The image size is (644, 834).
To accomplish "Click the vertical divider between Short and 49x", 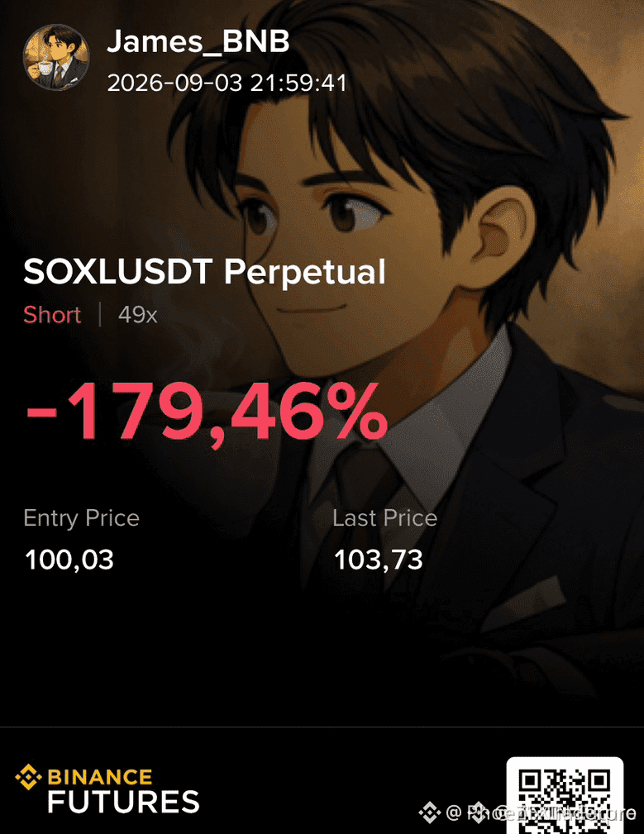I will click(100, 314).
